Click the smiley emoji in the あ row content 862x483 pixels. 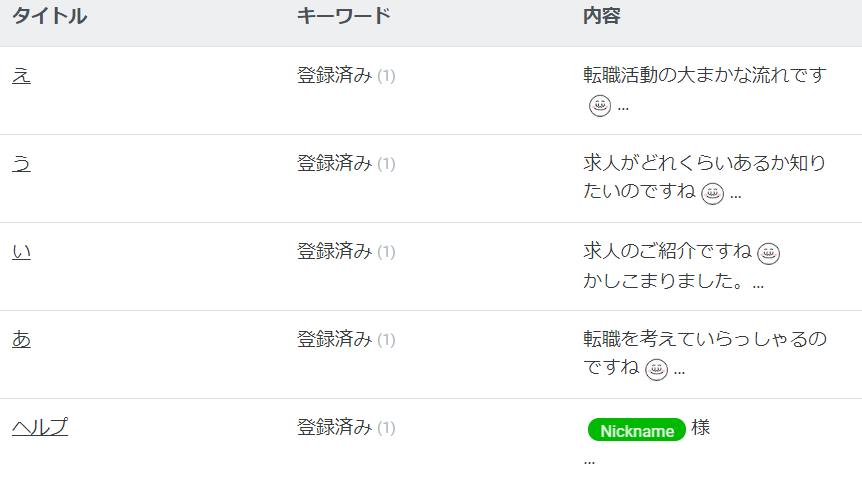656,369
